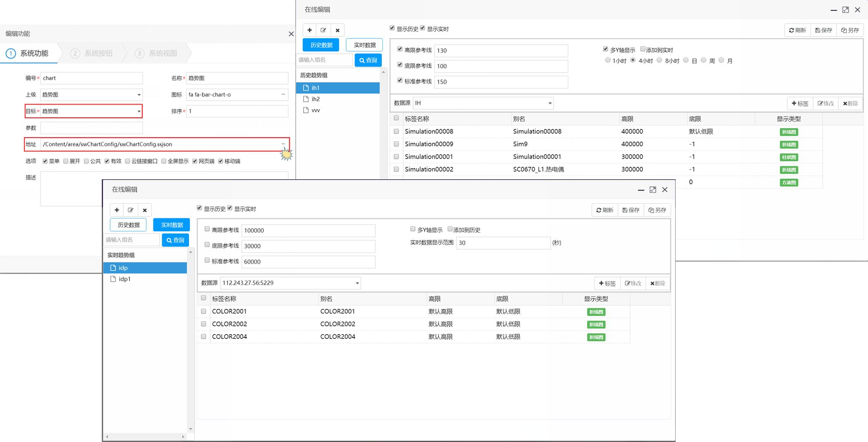This screenshot has height=442, width=868.
Task: Click the 请输入组名 field in lower window
Action: [131, 240]
